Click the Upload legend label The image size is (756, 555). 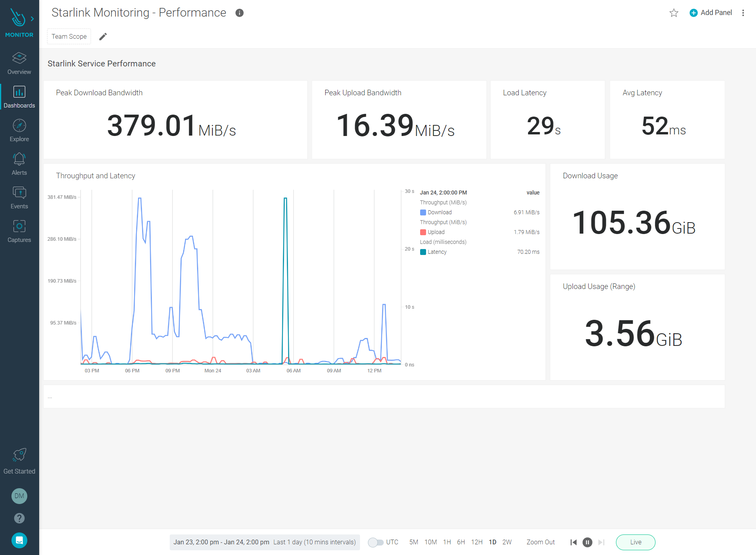point(436,232)
